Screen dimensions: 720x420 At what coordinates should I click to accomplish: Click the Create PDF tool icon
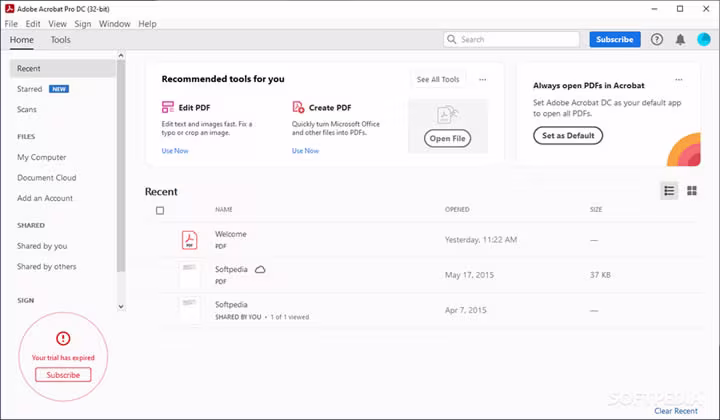(298, 107)
